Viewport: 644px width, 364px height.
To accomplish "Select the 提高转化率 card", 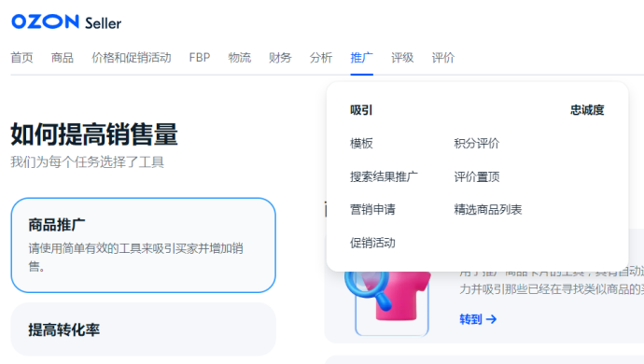I will click(x=144, y=329).
